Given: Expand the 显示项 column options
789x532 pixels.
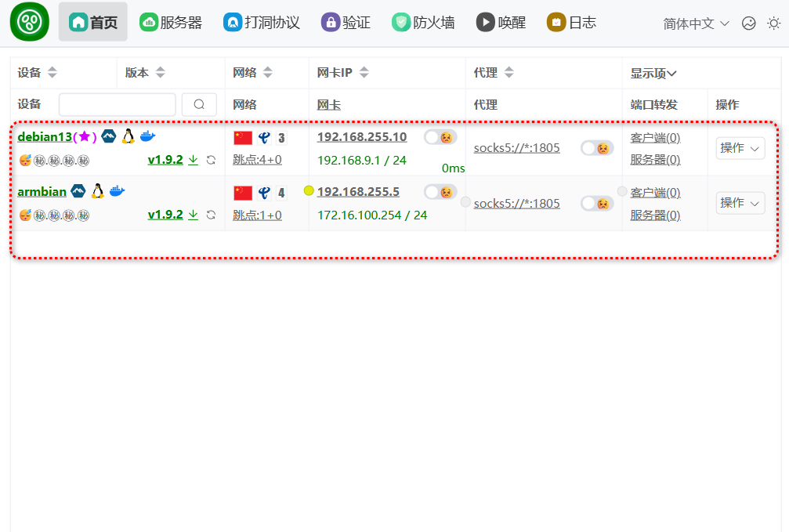Looking at the screenshot, I should [653, 73].
